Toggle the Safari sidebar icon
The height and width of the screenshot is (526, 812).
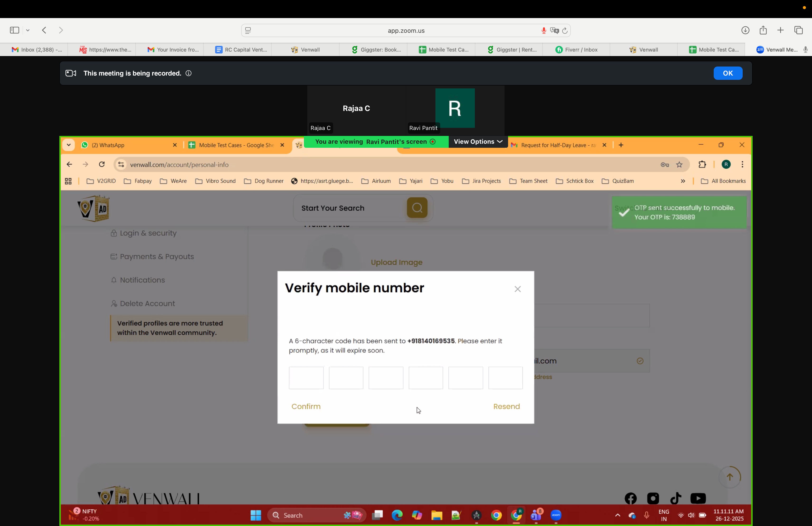[14, 30]
